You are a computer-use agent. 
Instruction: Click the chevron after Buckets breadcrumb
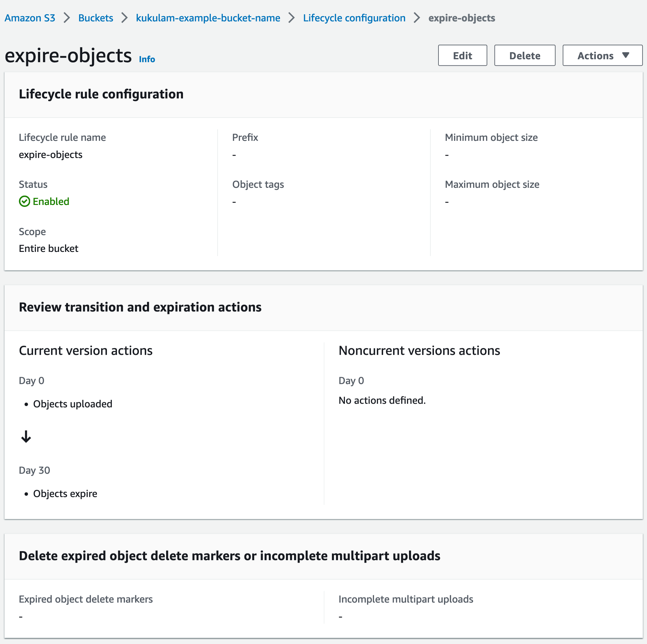pos(125,18)
